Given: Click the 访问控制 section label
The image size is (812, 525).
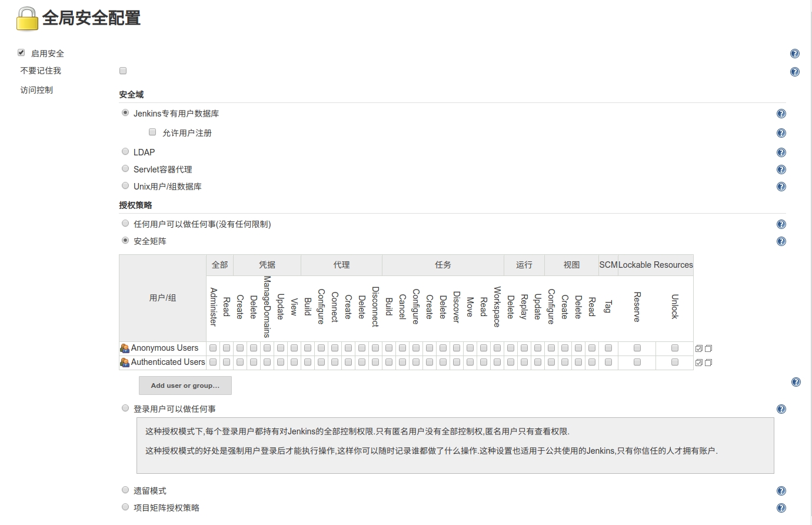Looking at the screenshot, I should 36,90.
